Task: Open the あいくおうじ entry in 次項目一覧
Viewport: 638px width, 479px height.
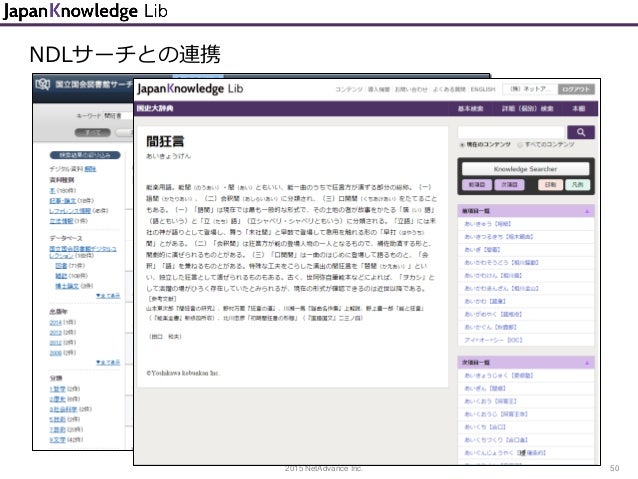Action: (496, 414)
